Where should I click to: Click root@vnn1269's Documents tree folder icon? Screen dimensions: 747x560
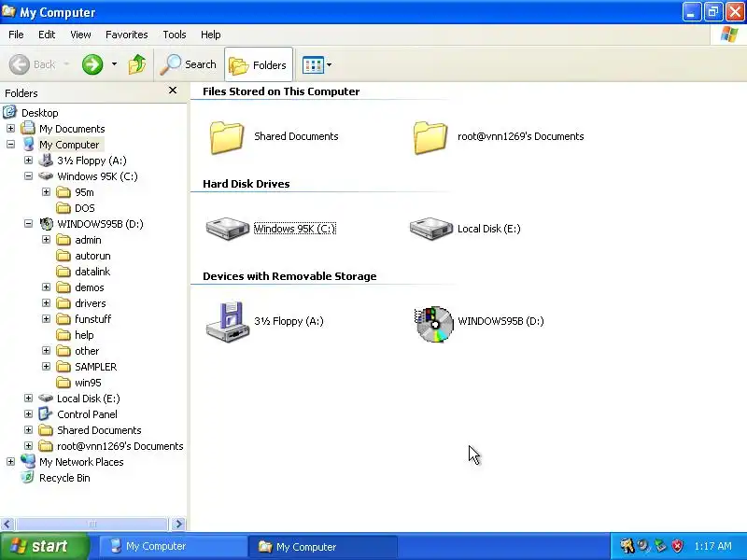(x=46, y=446)
